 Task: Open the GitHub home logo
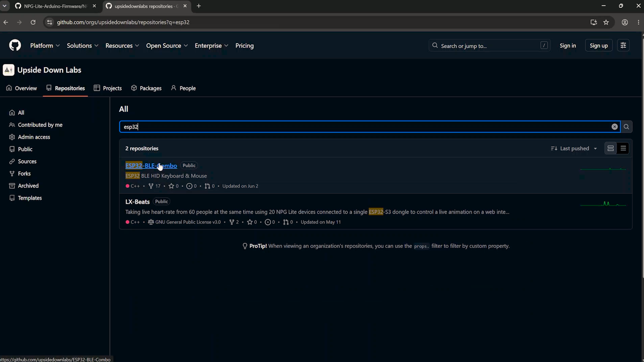tap(15, 45)
